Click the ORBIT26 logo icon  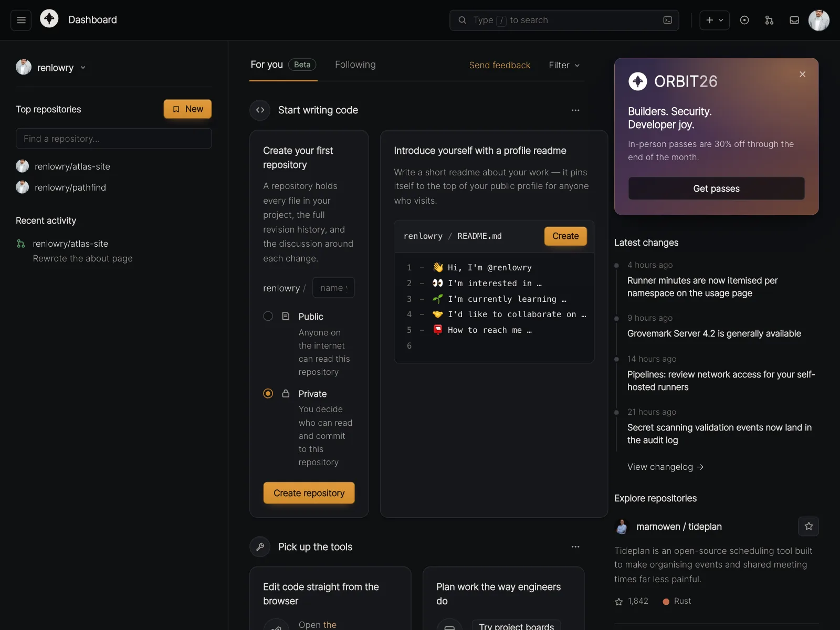pyautogui.click(x=638, y=81)
